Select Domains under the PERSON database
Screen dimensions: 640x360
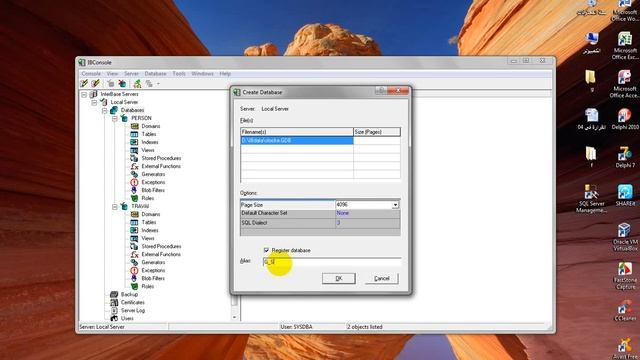151,126
